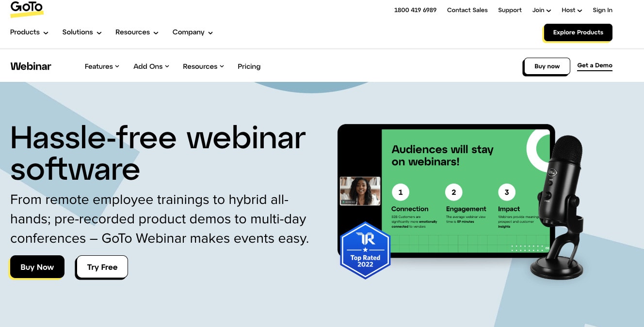Click the Buy Now button
This screenshot has width=644, height=327.
[x=37, y=267]
